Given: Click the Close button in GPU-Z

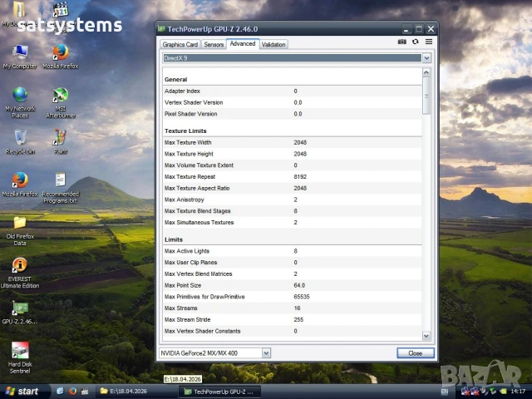Looking at the screenshot, I should [x=416, y=353].
